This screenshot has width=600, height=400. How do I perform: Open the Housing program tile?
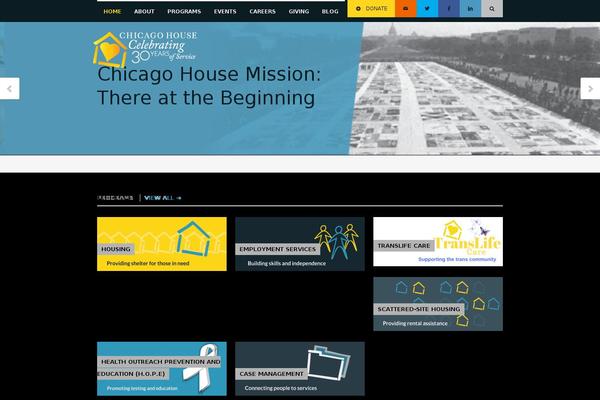(162, 244)
